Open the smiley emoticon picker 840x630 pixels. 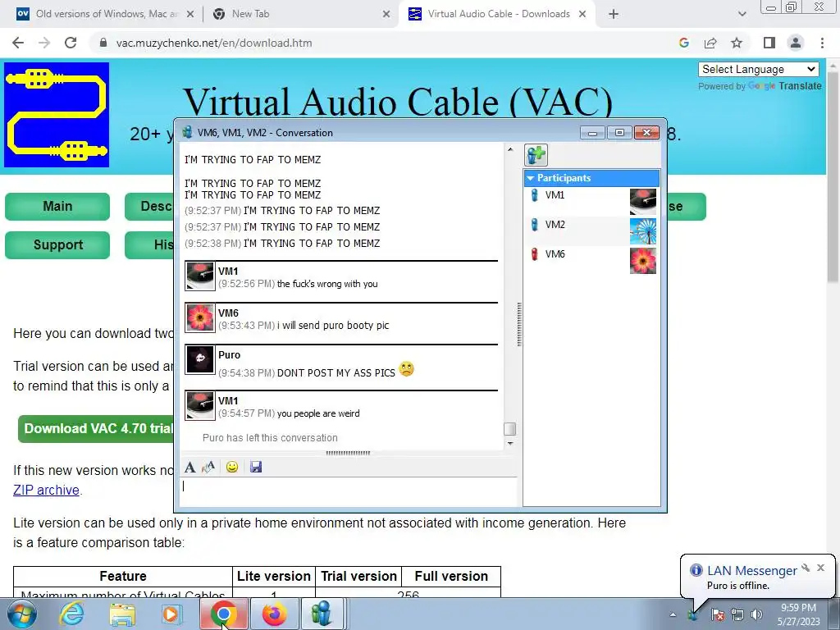tap(232, 467)
